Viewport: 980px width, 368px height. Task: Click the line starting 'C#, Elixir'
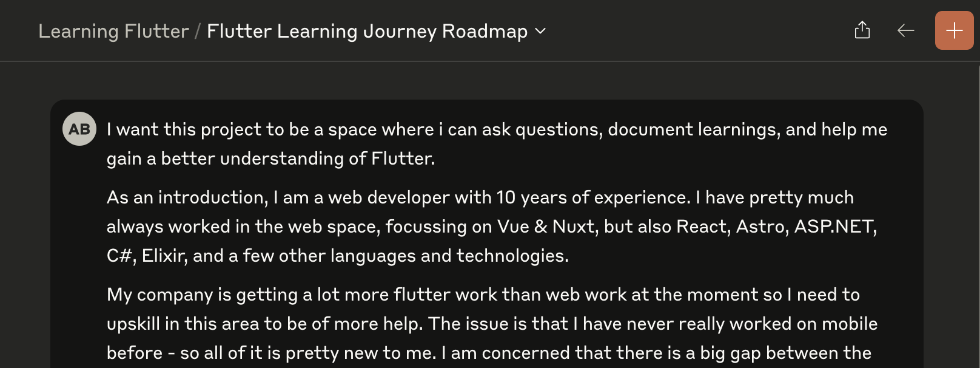click(338, 256)
